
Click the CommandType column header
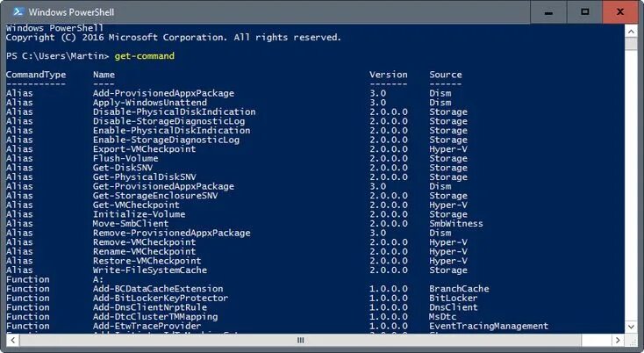36,75
